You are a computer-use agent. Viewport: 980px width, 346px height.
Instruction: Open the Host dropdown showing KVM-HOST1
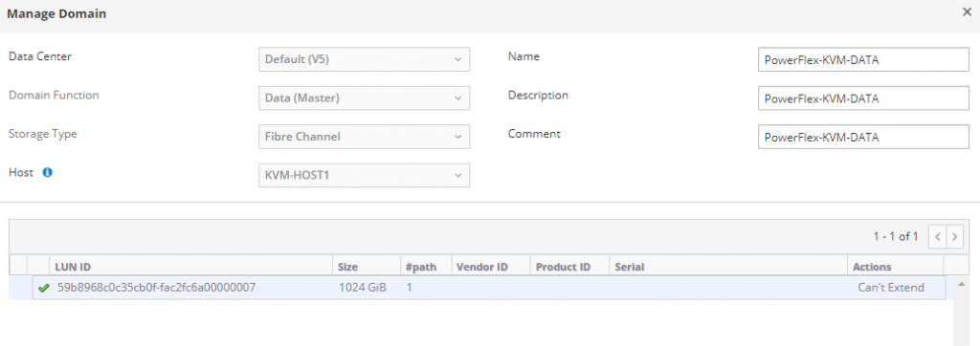(x=364, y=176)
